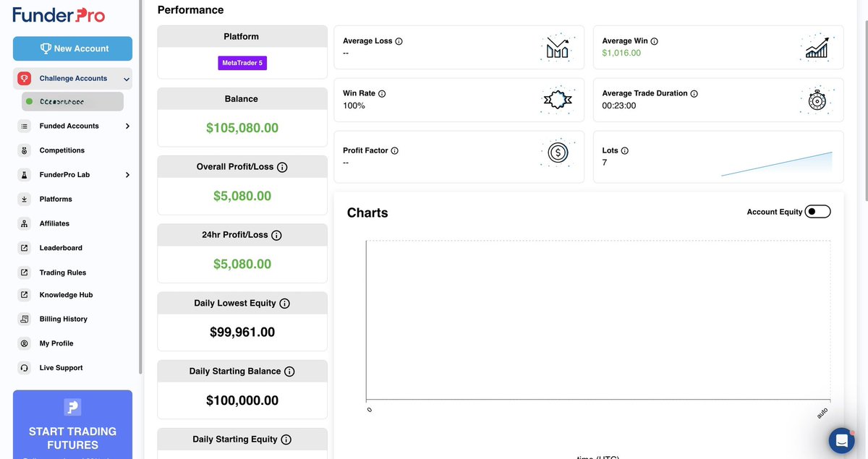Image resolution: width=868 pixels, height=459 pixels.
Task: Toggle the Account Equity switch
Action: coord(818,212)
